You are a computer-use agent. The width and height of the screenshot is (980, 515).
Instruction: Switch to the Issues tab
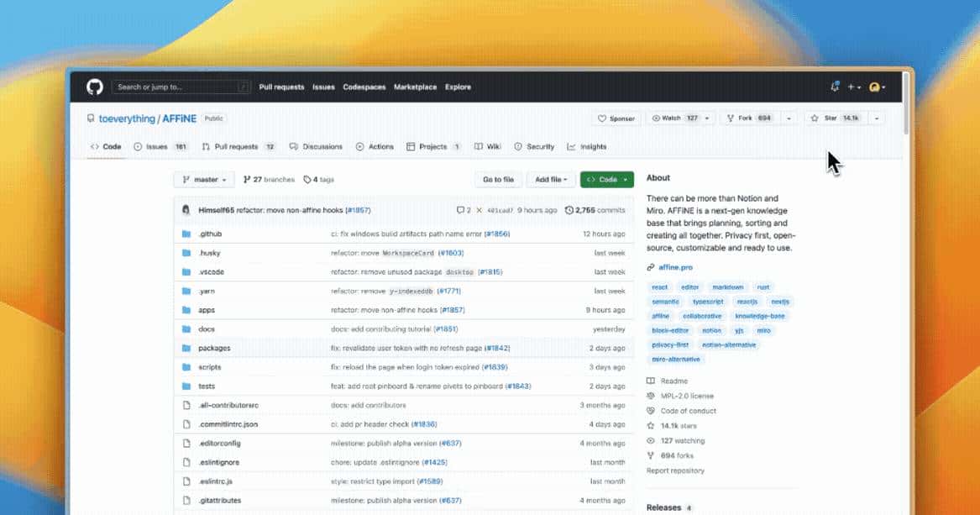tap(155, 146)
